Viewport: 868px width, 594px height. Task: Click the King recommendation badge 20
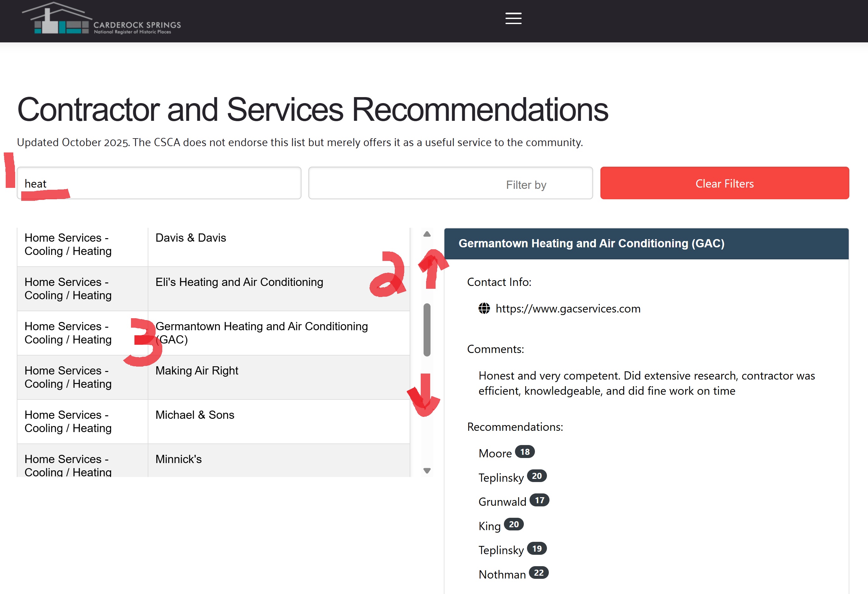(513, 524)
